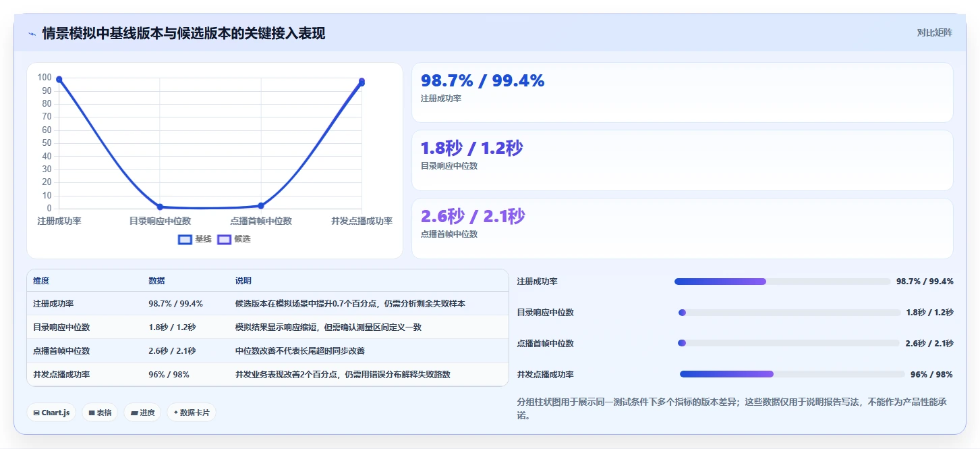The width and height of the screenshot is (980, 449).
Task: Toggle the 候选 legend swatch in the chart
Action: point(224,240)
